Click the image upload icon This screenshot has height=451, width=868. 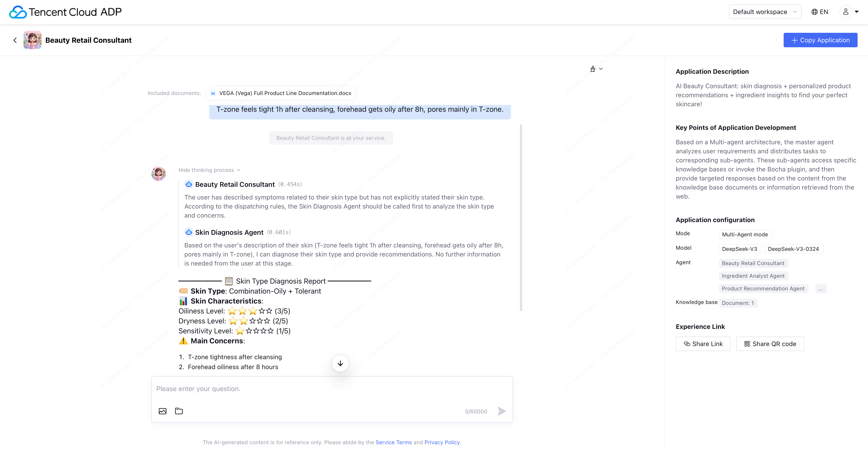click(x=162, y=411)
